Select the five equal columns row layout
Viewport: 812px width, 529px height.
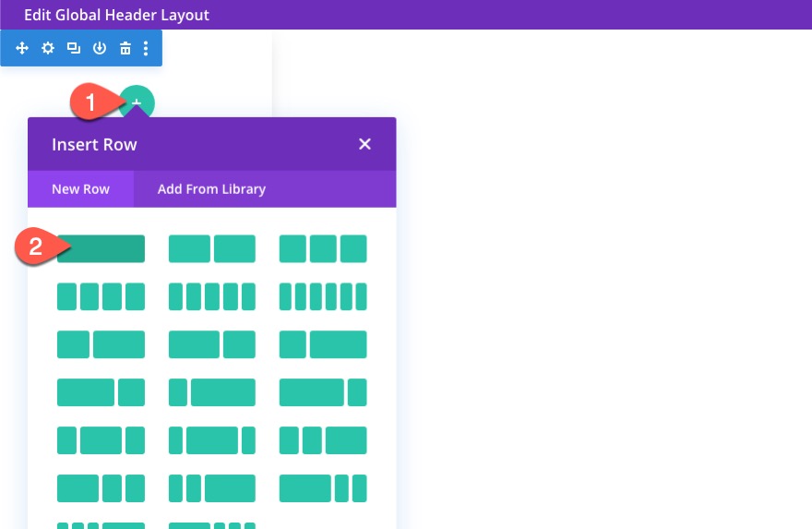(x=212, y=296)
